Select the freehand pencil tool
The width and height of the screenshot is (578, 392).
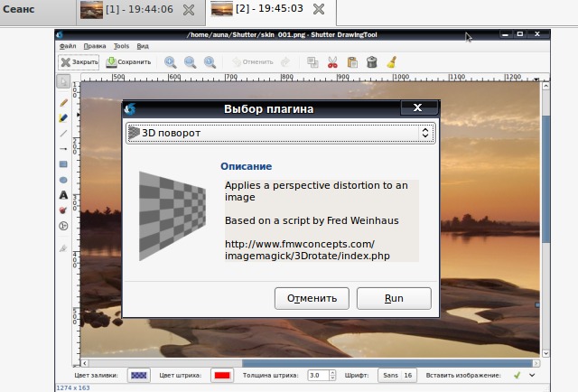point(63,103)
